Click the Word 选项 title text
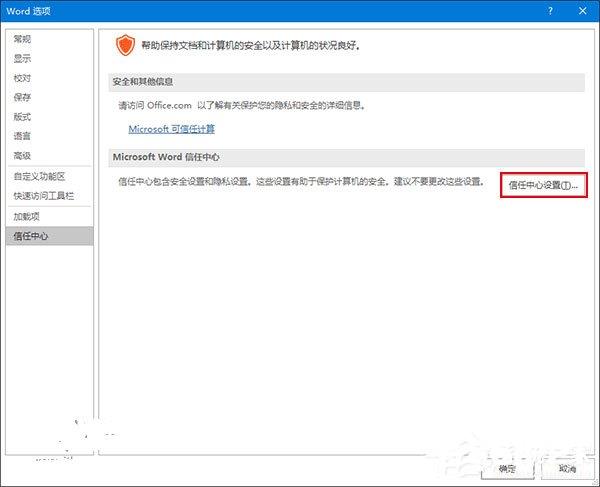 [x=29, y=11]
